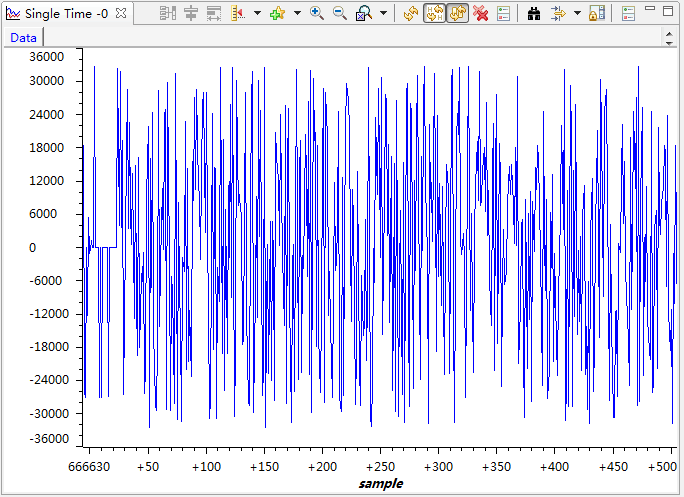Open the binoculars find tool
The image size is (684, 497).
534,14
